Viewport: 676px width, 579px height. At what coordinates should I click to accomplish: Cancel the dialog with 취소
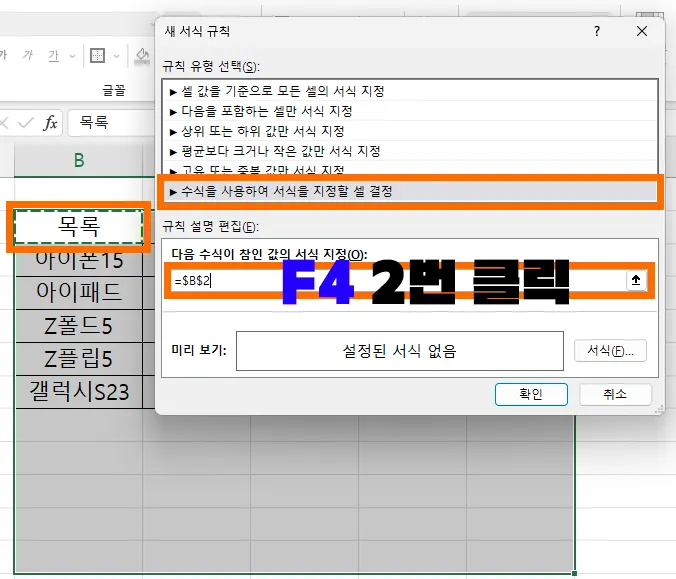[x=615, y=394]
